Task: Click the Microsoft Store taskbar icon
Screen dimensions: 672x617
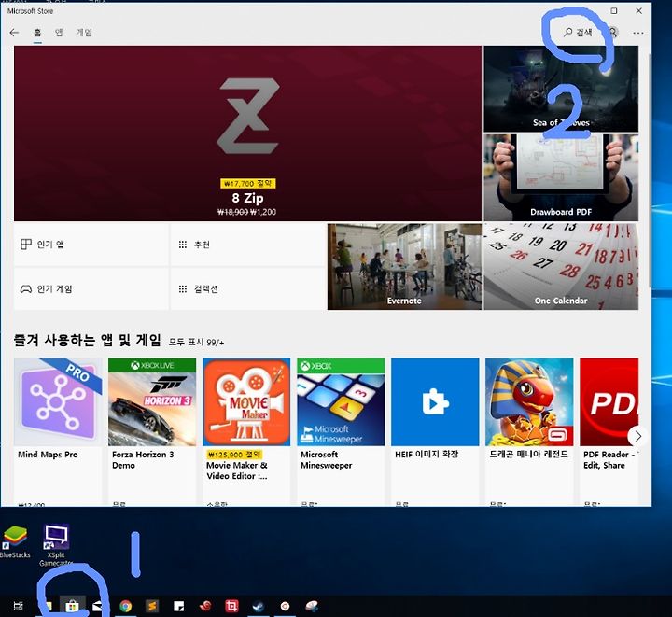Action: [72, 606]
